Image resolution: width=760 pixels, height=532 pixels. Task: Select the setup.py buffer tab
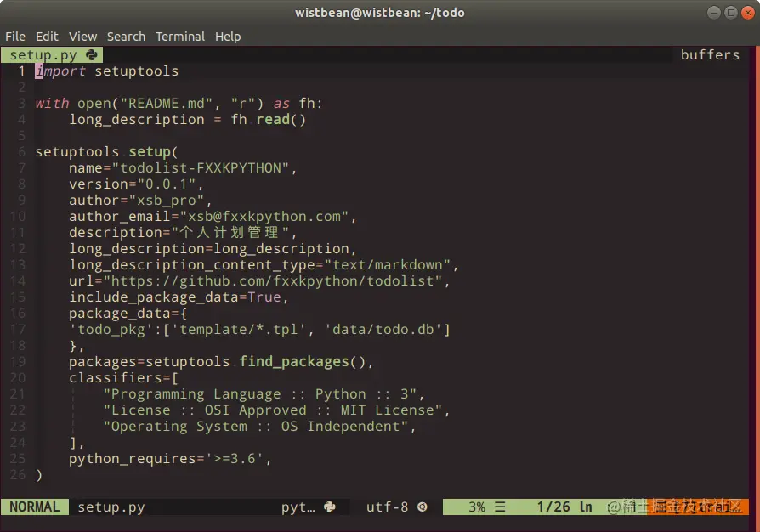(52, 54)
